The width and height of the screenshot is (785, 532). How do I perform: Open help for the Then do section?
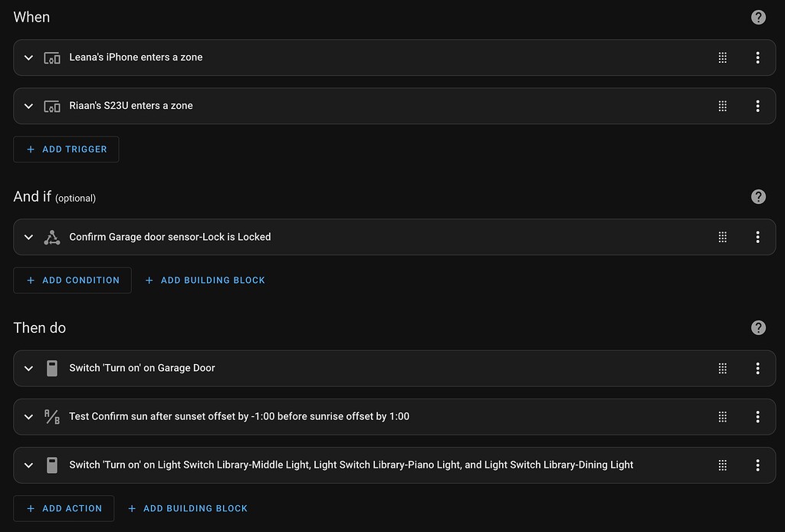758,328
